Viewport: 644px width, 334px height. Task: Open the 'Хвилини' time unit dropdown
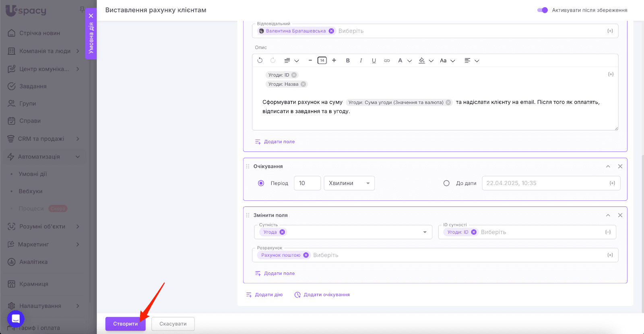(x=349, y=183)
